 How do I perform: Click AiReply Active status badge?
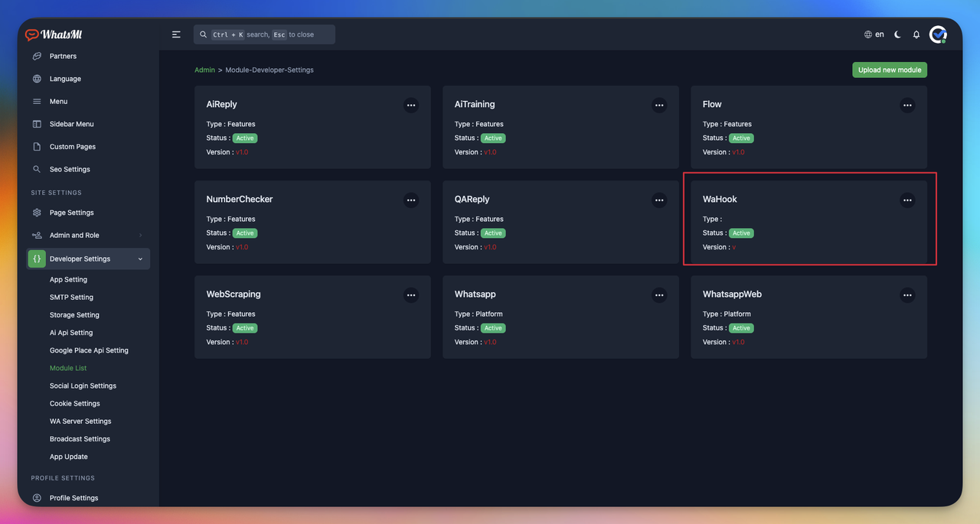[x=245, y=138]
